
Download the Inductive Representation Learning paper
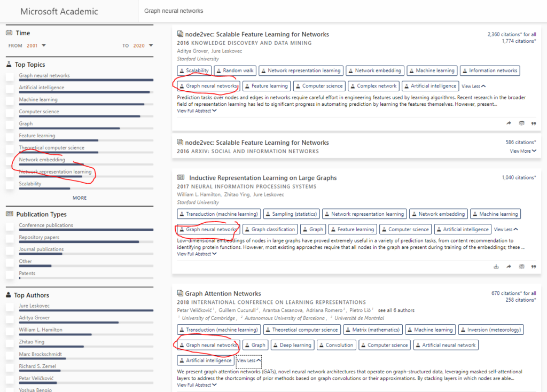pyautogui.click(x=496, y=266)
